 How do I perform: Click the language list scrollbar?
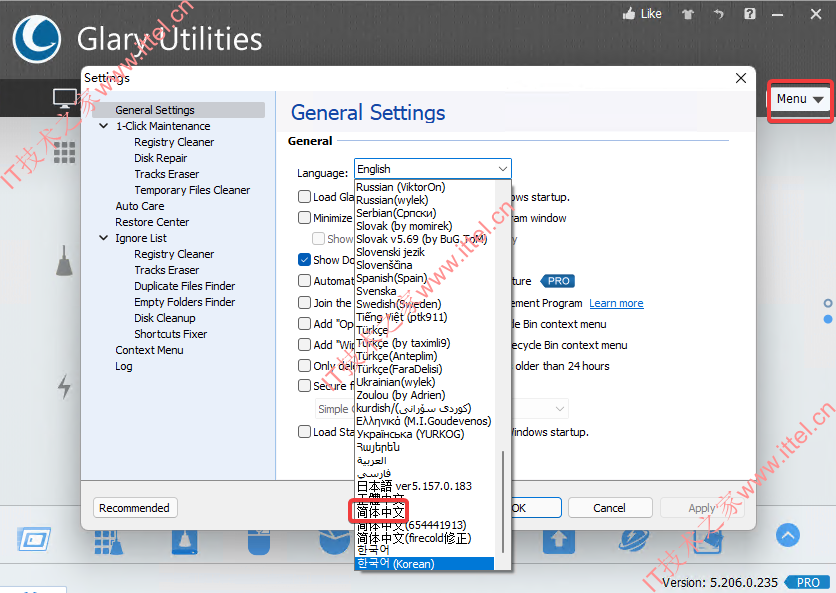coord(502,501)
